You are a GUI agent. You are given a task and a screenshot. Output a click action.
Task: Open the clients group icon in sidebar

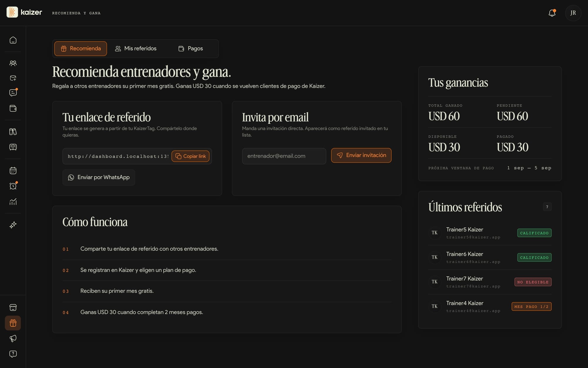[x=13, y=63]
